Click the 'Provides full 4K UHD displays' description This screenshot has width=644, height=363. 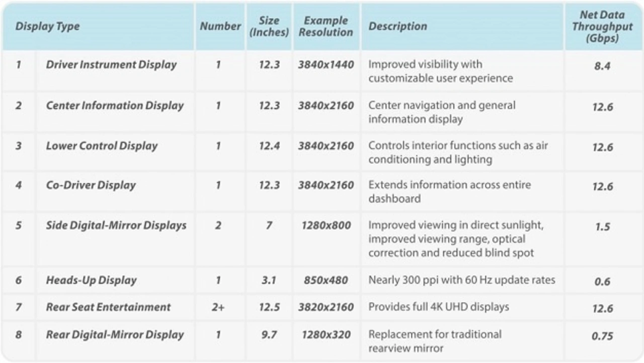(439, 307)
